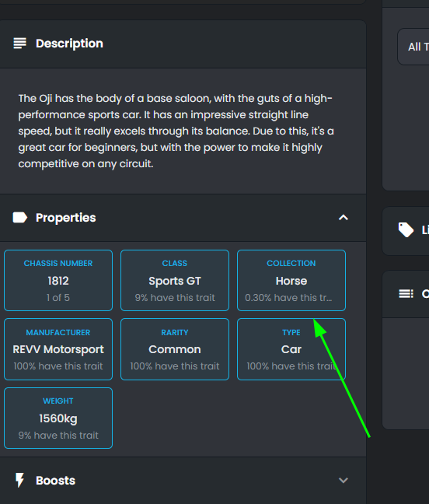Click the Boosts lightning bolt icon
Screen dimensions: 429x504
20,480
